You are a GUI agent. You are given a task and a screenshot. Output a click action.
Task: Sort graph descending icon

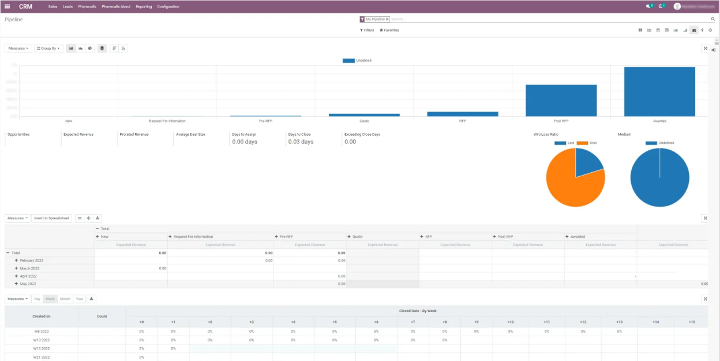pyautogui.click(x=114, y=48)
